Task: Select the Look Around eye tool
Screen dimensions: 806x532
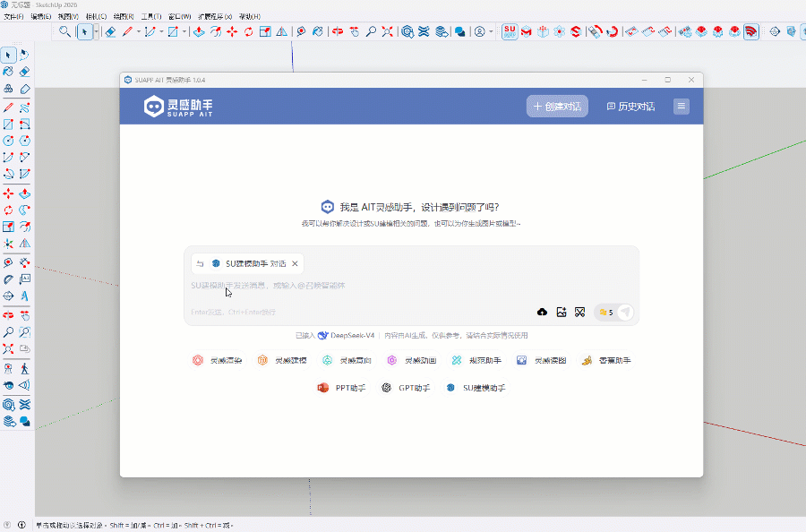Action: 8,385
